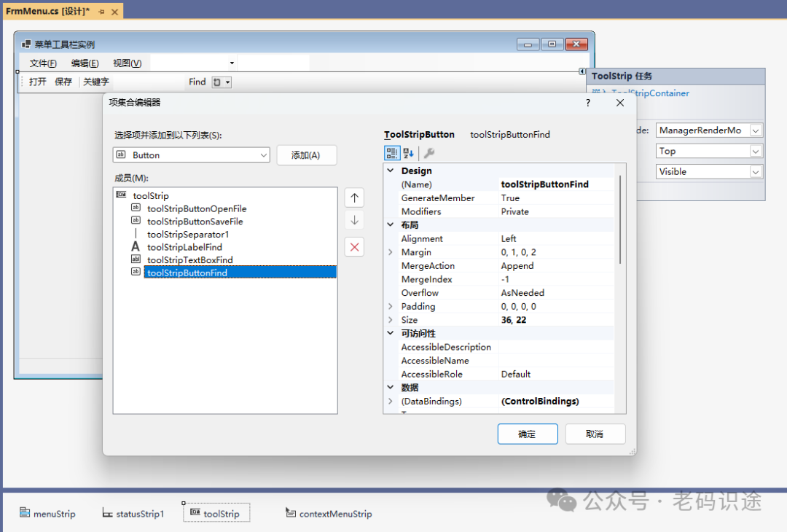Click the property grid vertical scrollbar

point(620,220)
